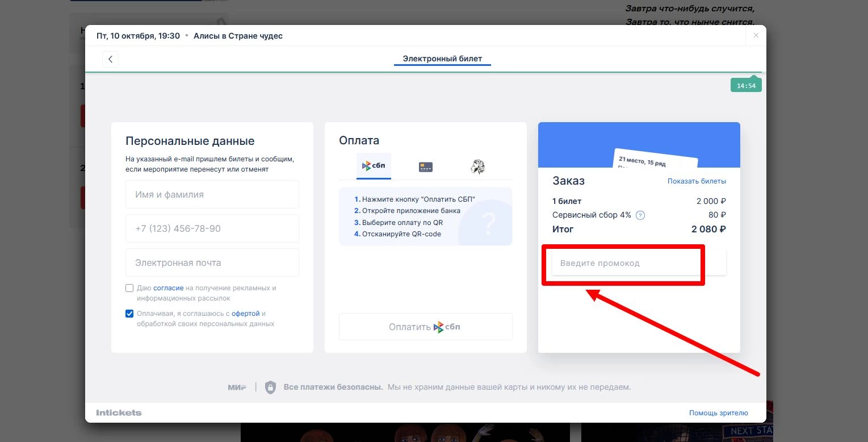Go back with the left chevron button

pos(110,59)
